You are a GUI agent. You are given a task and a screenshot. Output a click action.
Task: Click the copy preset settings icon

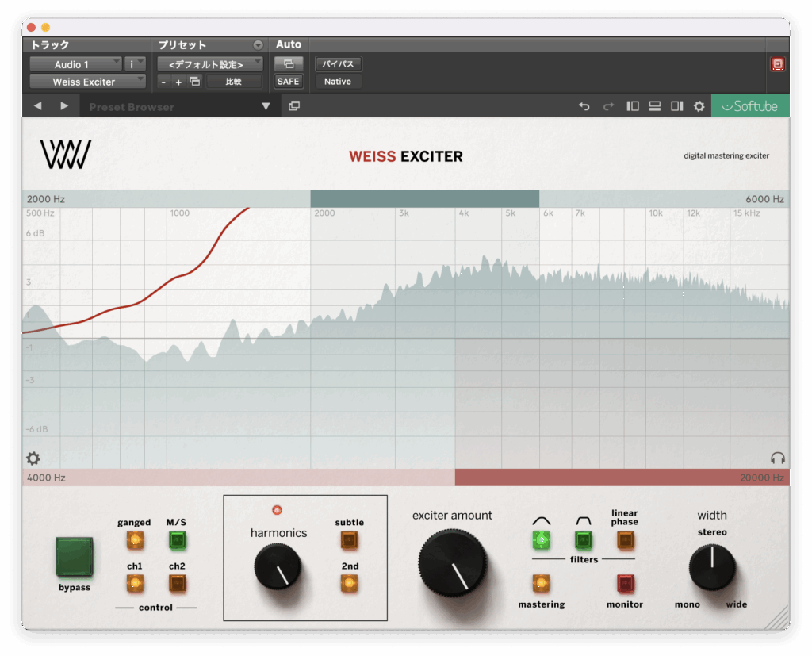(195, 82)
